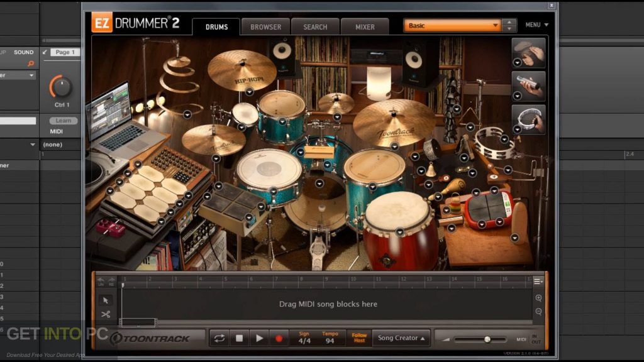Hit the snare drum head
Viewport: 644px width, 362px height.
pyautogui.click(x=269, y=169)
